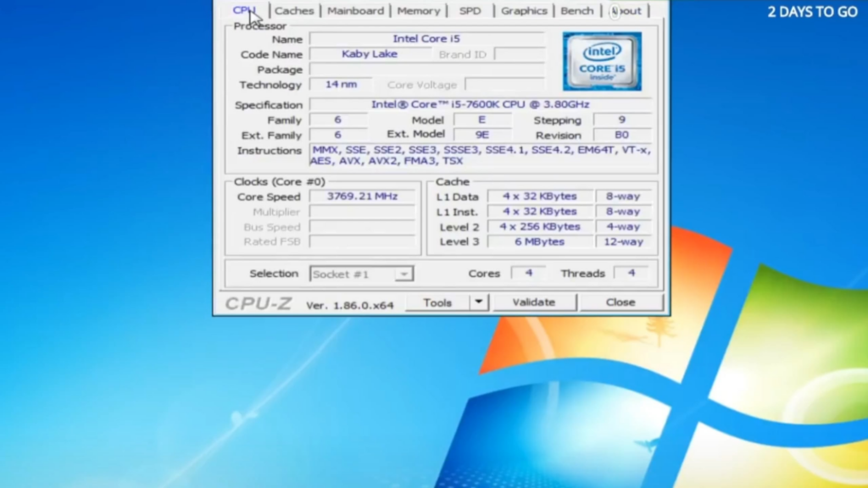The height and width of the screenshot is (488, 868).
Task: Click the Cores count field
Action: coord(529,273)
